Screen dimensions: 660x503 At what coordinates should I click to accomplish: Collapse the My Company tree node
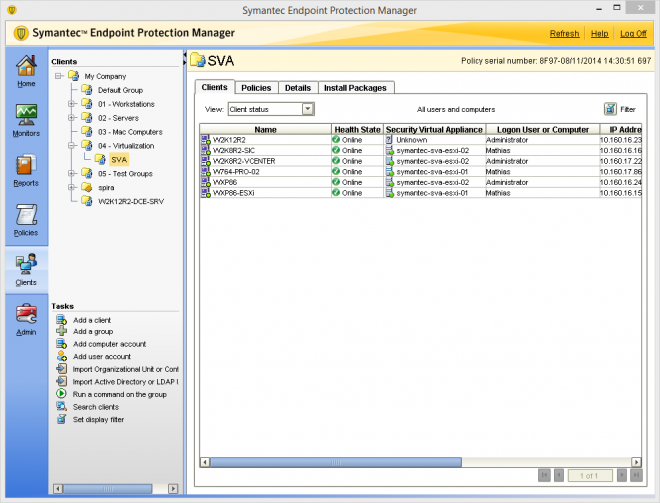59,76
